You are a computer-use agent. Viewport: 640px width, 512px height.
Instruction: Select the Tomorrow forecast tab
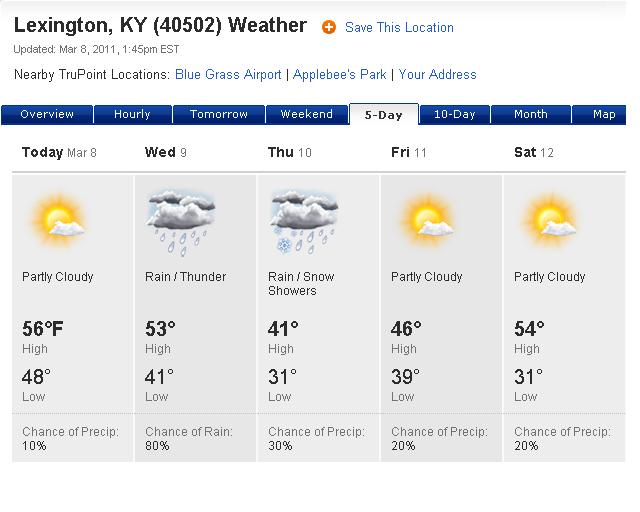pos(219,115)
